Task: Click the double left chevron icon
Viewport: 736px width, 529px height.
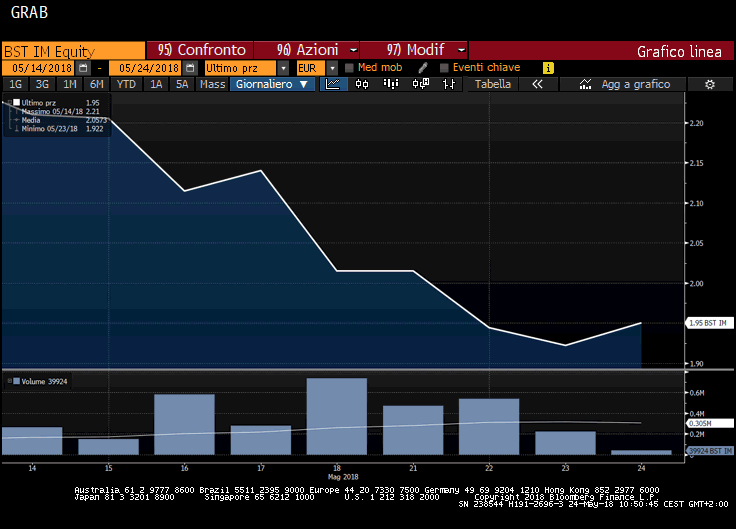Action: (x=537, y=85)
